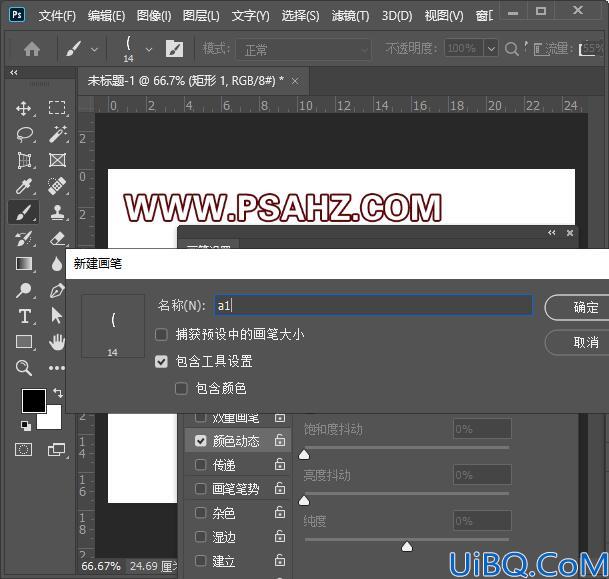Select the Path Selection tool

57,316
